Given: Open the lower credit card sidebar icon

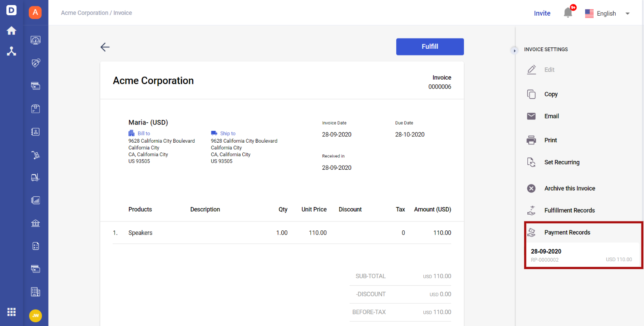Looking at the screenshot, I should 36,269.
